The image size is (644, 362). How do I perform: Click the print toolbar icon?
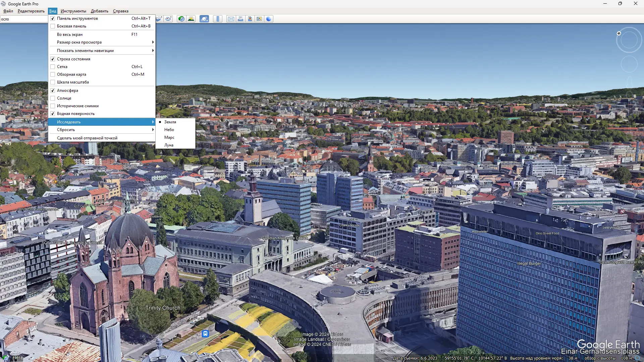[x=240, y=19]
